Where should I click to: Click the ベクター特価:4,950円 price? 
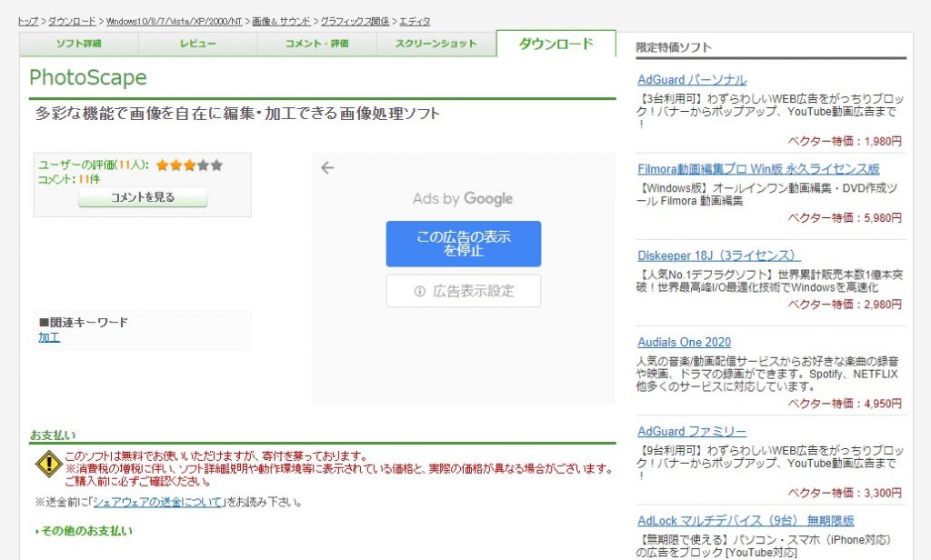[x=845, y=404]
